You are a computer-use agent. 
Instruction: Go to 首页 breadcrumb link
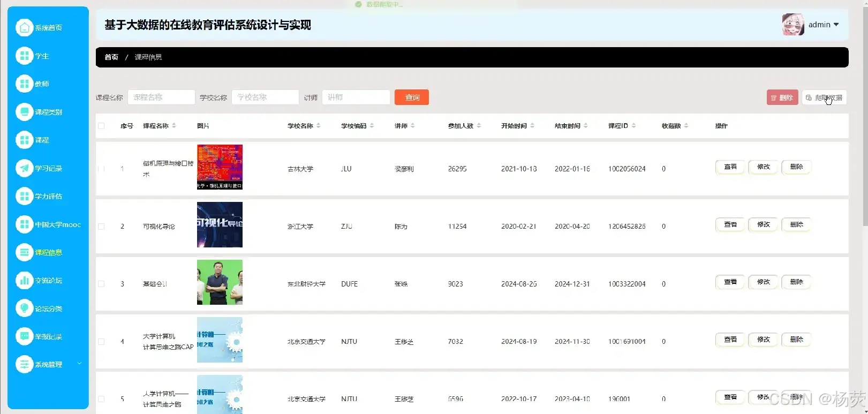pos(111,57)
